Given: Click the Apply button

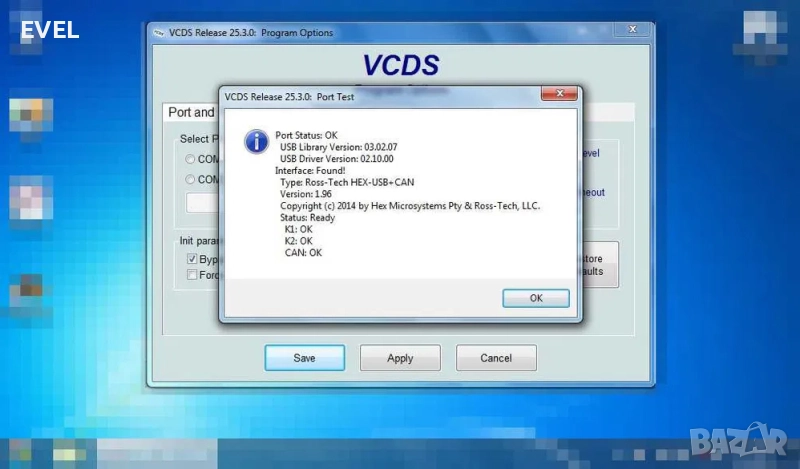Looking at the screenshot, I should point(400,358).
